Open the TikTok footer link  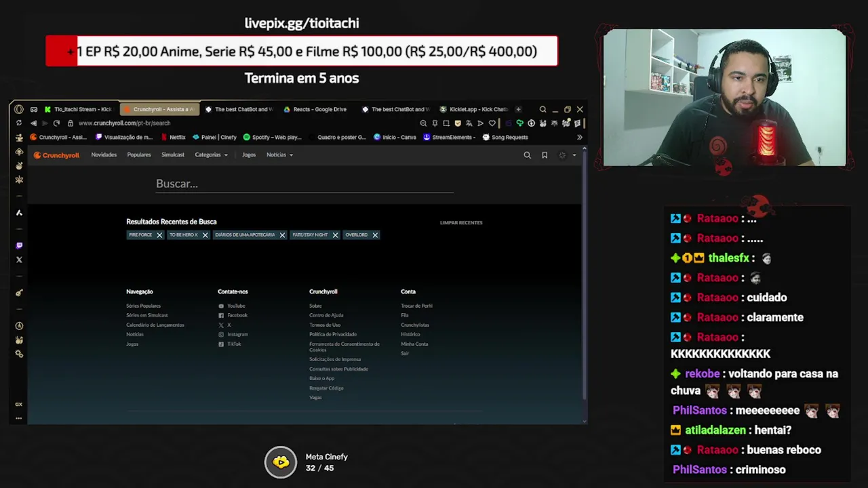tap(229, 344)
